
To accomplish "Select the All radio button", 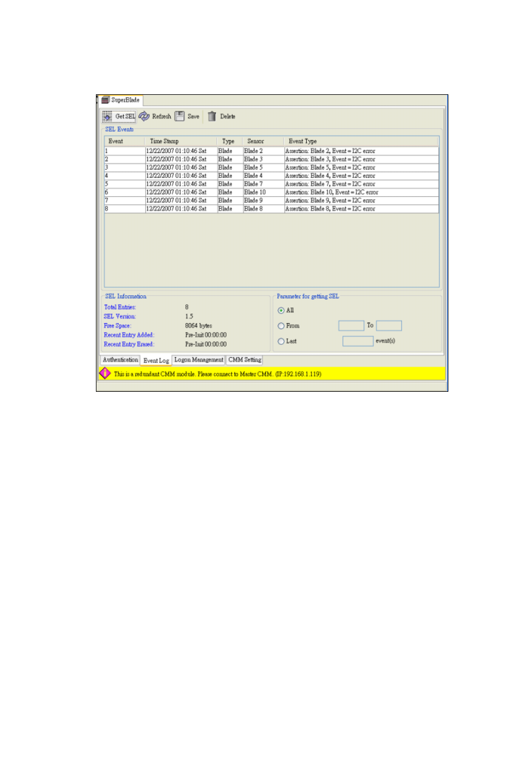I will tap(281, 310).
